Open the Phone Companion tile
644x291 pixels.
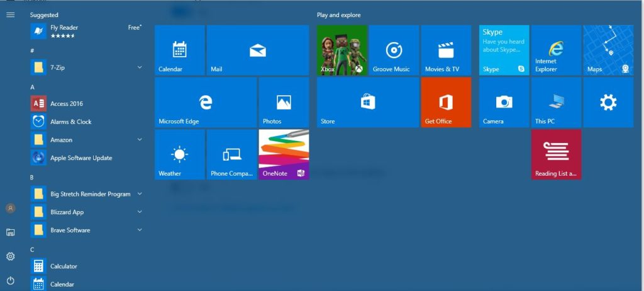coord(231,154)
